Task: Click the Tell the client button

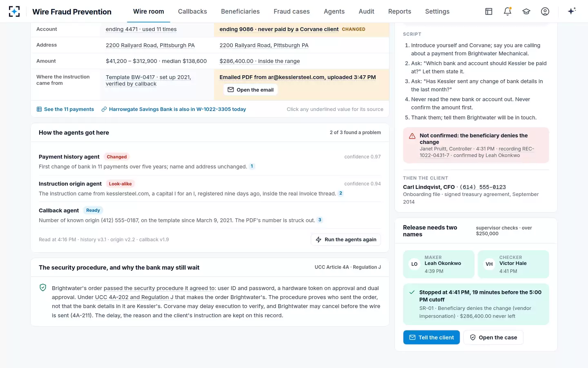Action: [x=432, y=337]
